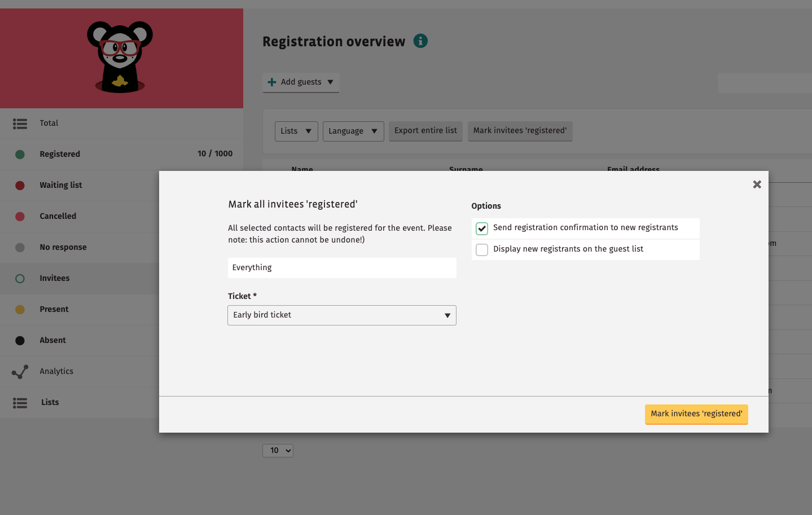The width and height of the screenshot is (812, 515).
Task: Open the info icon beside Registration overview
Action: [x=420, y=41]
